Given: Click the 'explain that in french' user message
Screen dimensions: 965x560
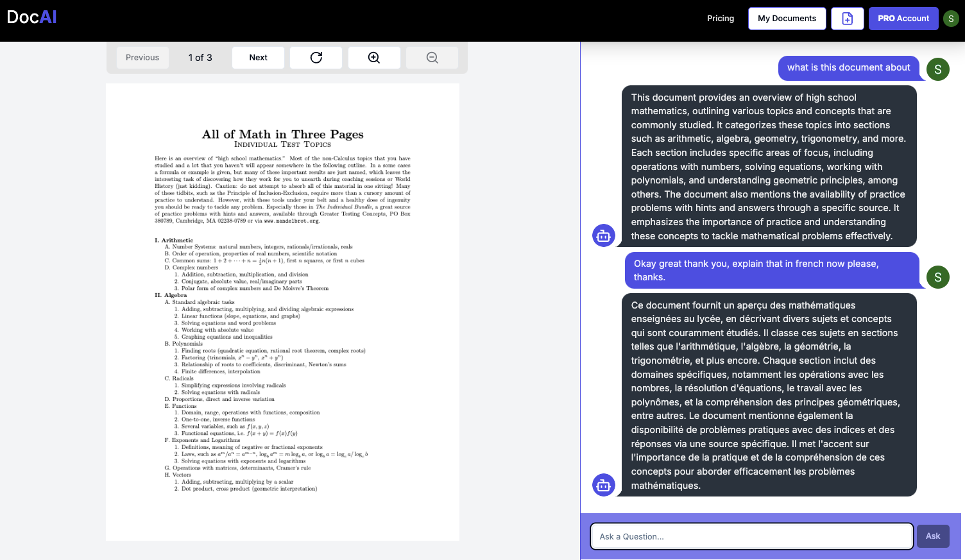Looking at the screenshot, I should (772, 270).
